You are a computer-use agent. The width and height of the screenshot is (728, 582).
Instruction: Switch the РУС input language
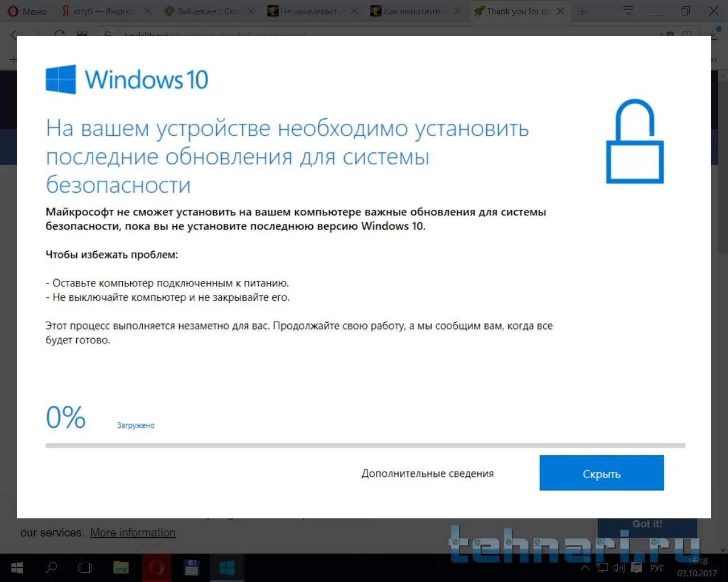coord(657,568)
